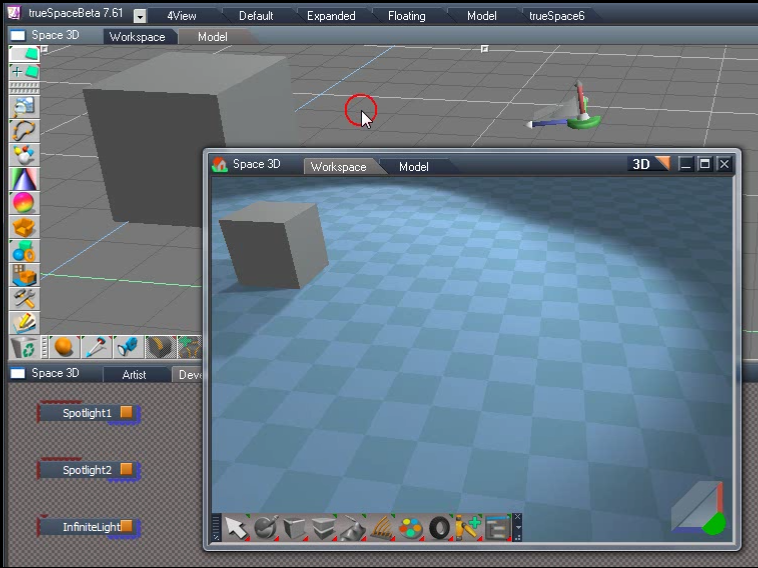
Task: Select the arrow object tool in floating window
Action: 236,528
